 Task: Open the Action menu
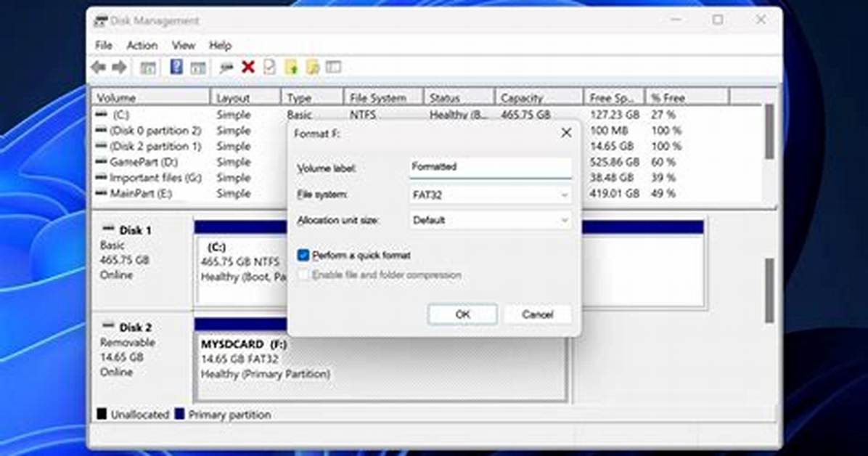(x=142, y=46)
